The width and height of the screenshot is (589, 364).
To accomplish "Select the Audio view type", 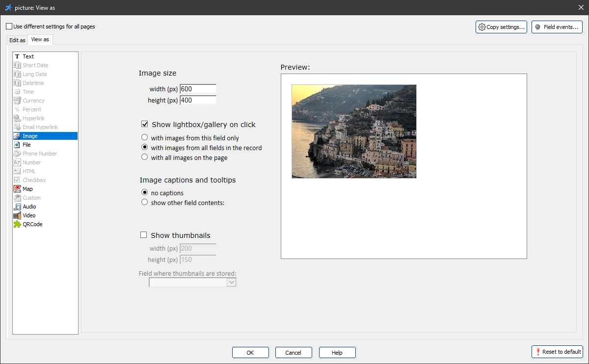I will pyautogui.click(x=28, y=206).
